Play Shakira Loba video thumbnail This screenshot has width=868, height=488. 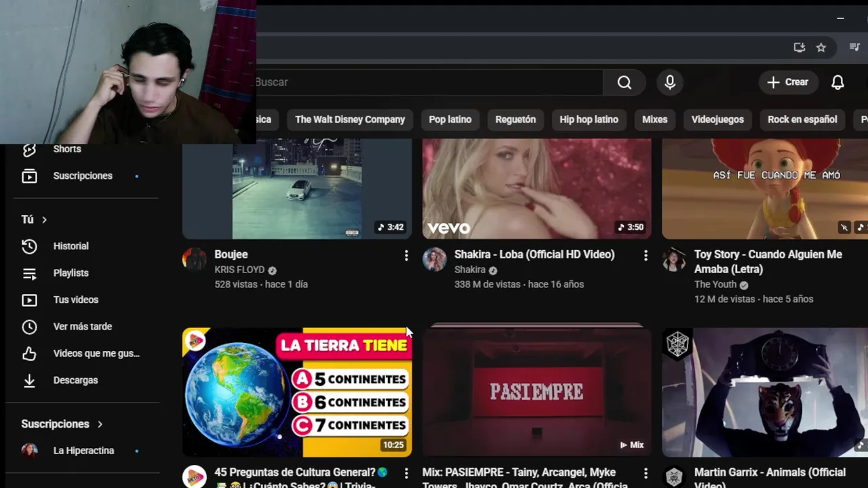click(x=536, y=189)
